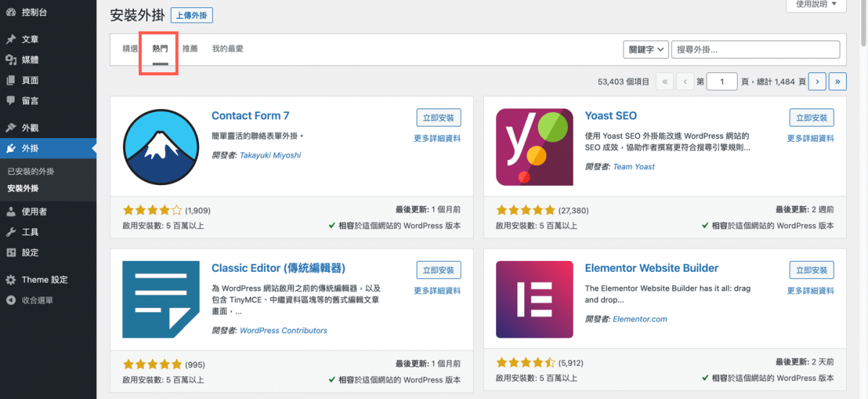
Task: Click the Yoast SEO star rating
Action: click(526, 210)
